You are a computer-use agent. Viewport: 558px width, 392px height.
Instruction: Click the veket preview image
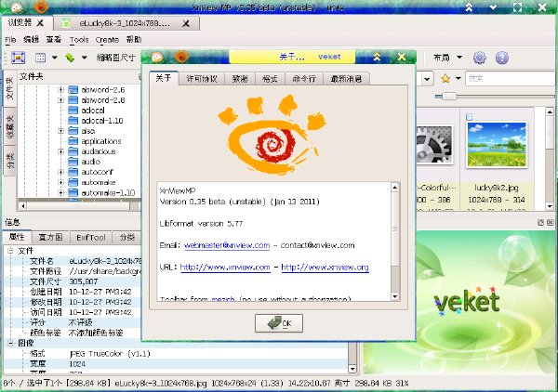[x=460, y=302]
